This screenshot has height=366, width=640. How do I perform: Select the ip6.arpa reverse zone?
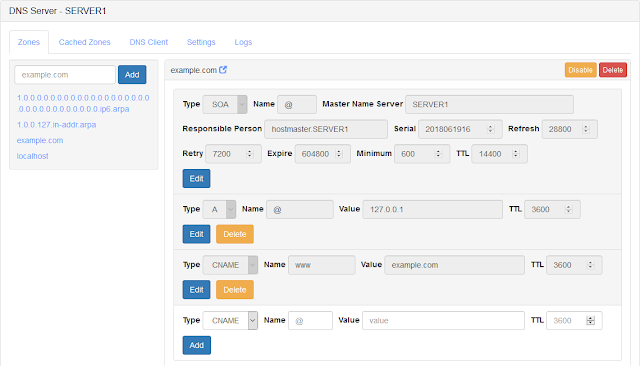[83, 103]
